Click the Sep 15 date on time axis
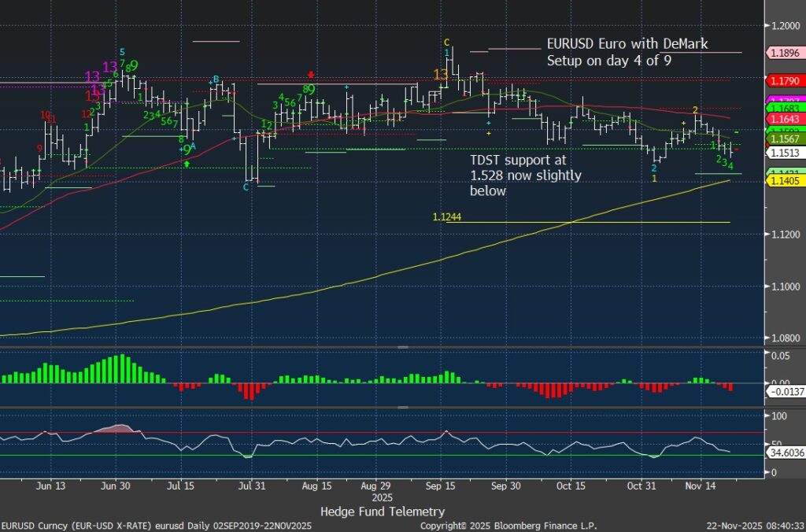This screenshot has height=532, width=806. tap(441, 486)
